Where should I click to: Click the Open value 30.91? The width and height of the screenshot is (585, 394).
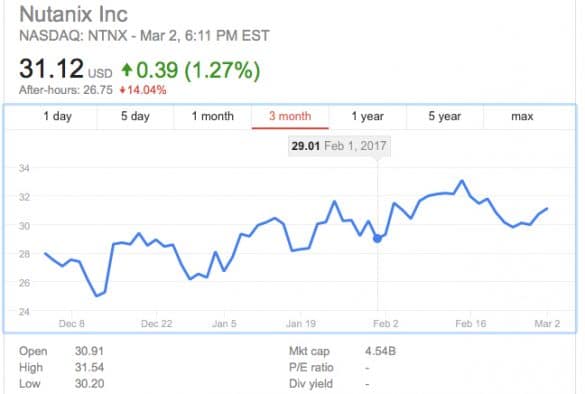89,351
